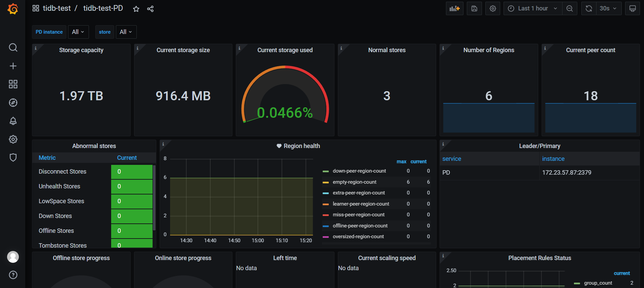Expand the store All dropdown
This screenshot has height=288, width=644.
(x=126, y=32)
